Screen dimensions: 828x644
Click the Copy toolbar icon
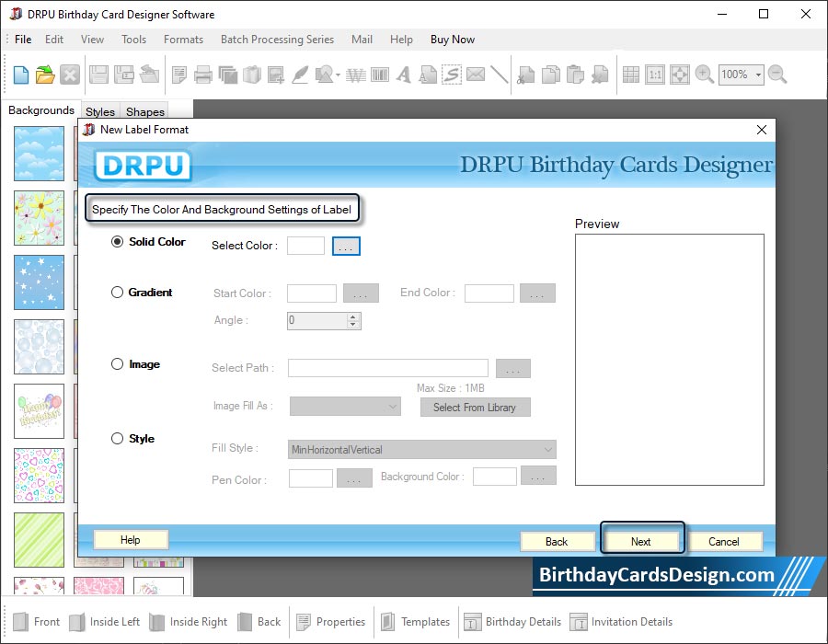(550, 75)
